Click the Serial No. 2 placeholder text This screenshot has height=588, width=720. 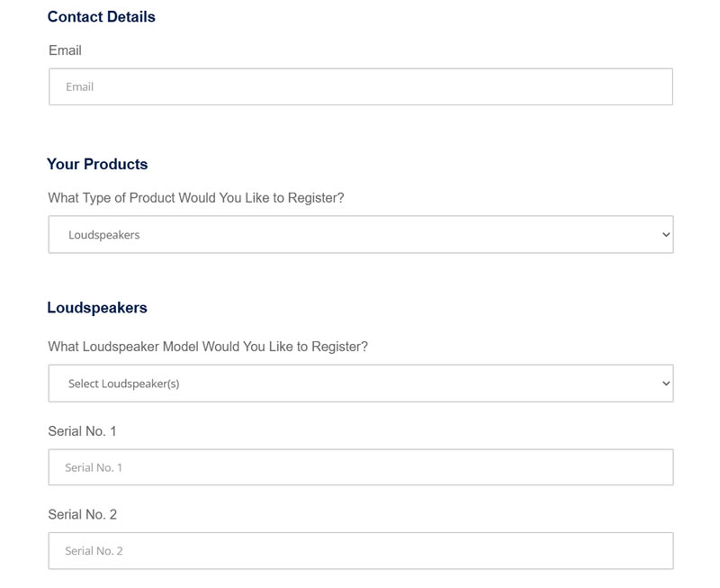point(94,551)
